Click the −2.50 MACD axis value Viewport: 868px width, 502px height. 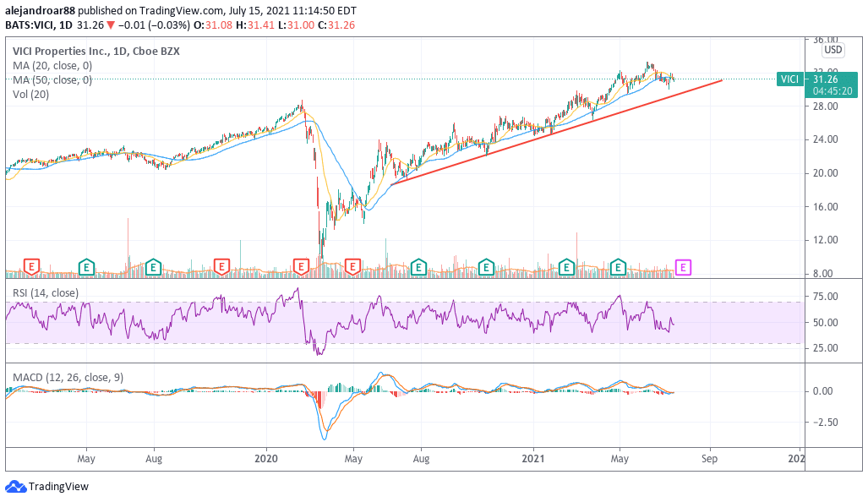pos(826,423)
